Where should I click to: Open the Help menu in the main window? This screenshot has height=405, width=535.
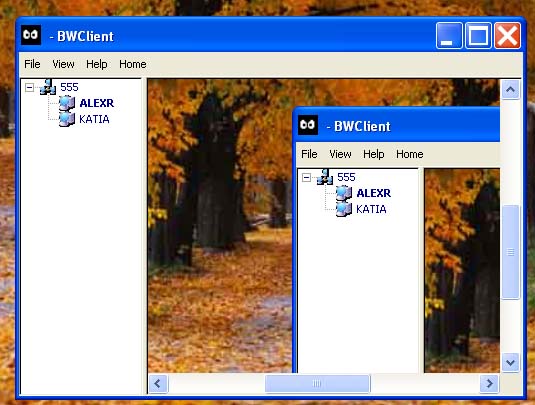tap(97, 64)
